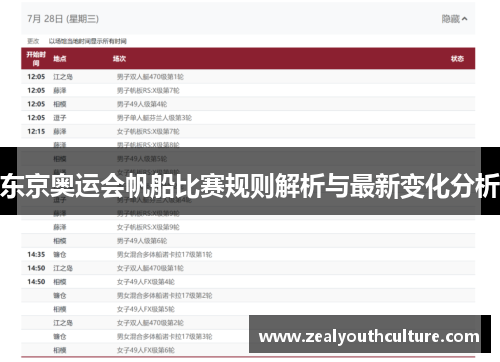Select event 女子49人FX级第4轮

(x=146, y=282)
